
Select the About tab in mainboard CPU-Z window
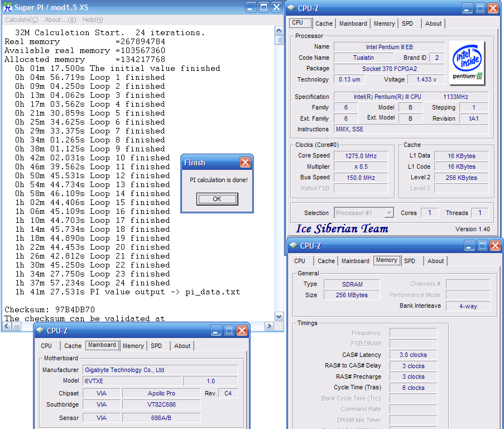(182, 346)
